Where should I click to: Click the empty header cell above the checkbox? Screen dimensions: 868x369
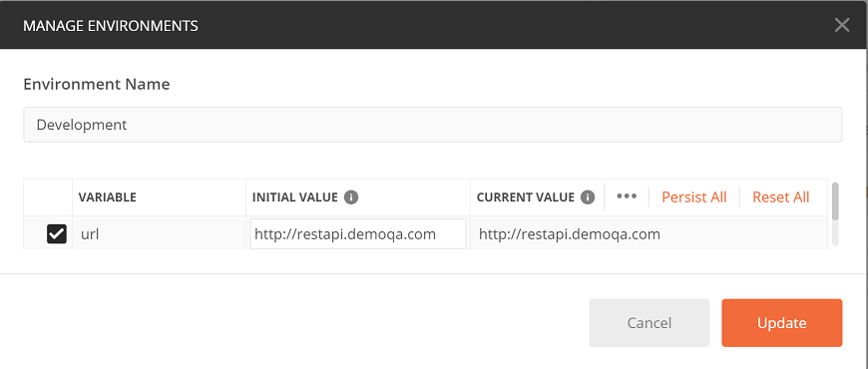click(x=48, y=196)
